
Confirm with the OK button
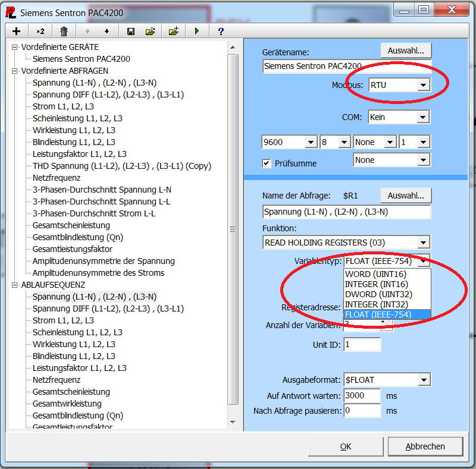[x=346, y=446]
